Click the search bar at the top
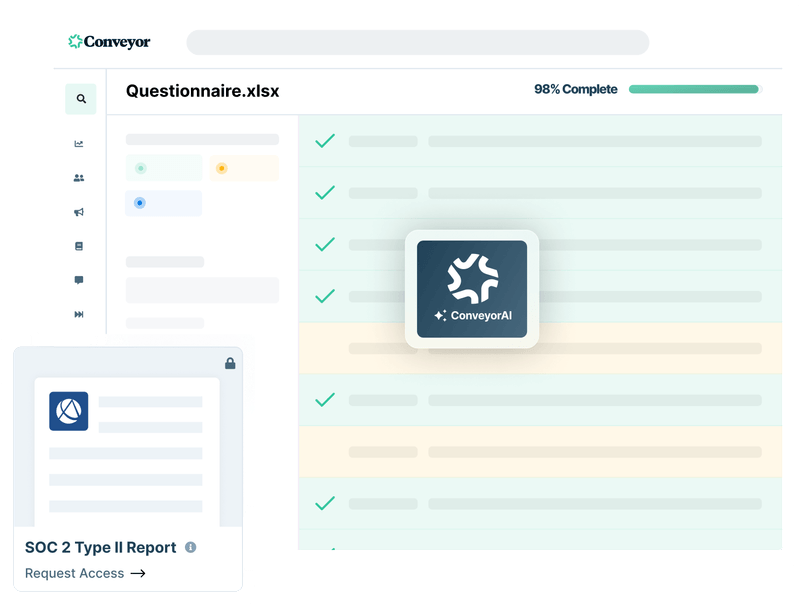 418,42
